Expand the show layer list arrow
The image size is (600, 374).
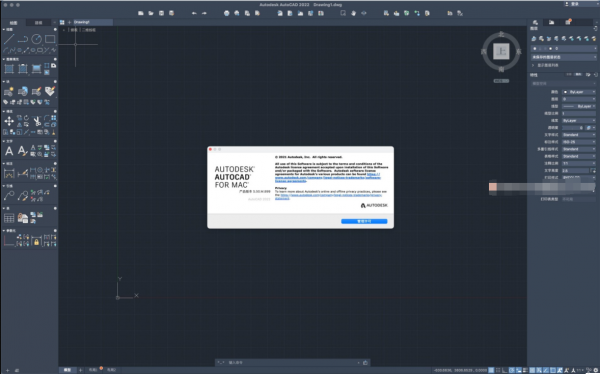pyautogui.click(x=533, y=65)
